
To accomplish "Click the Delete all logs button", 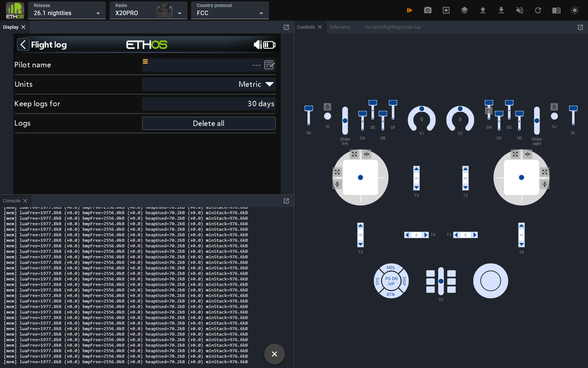I will click(x=209, y=123).
